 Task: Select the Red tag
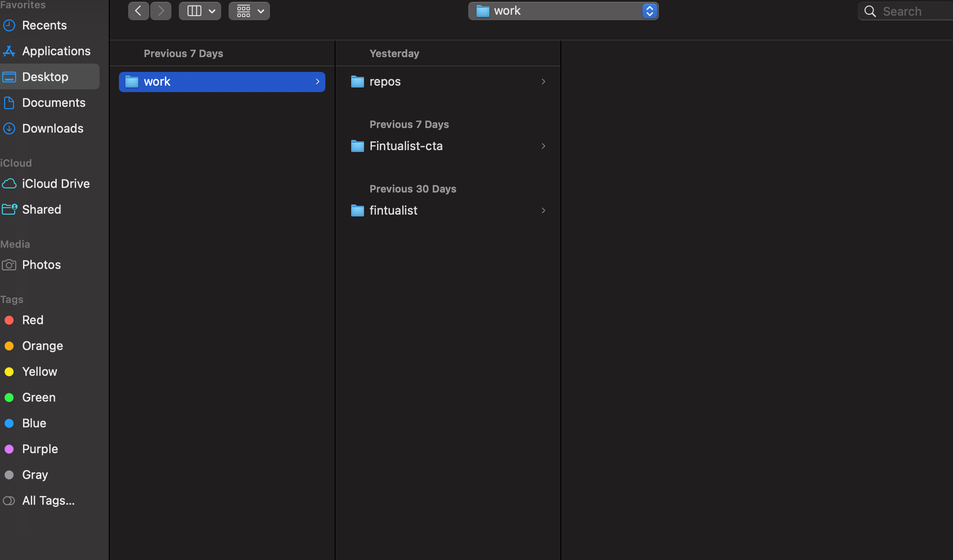click(32, 320)
